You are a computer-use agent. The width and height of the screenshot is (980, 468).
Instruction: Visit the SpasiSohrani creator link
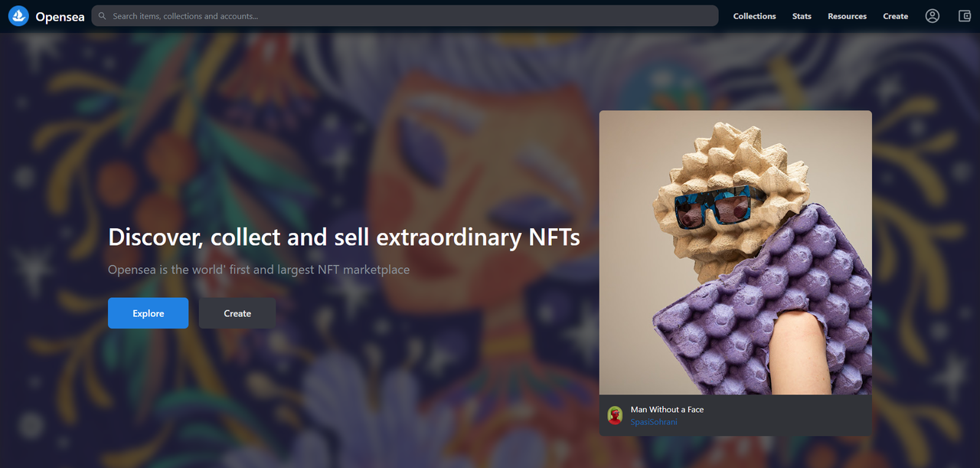(x=654, y=422)
